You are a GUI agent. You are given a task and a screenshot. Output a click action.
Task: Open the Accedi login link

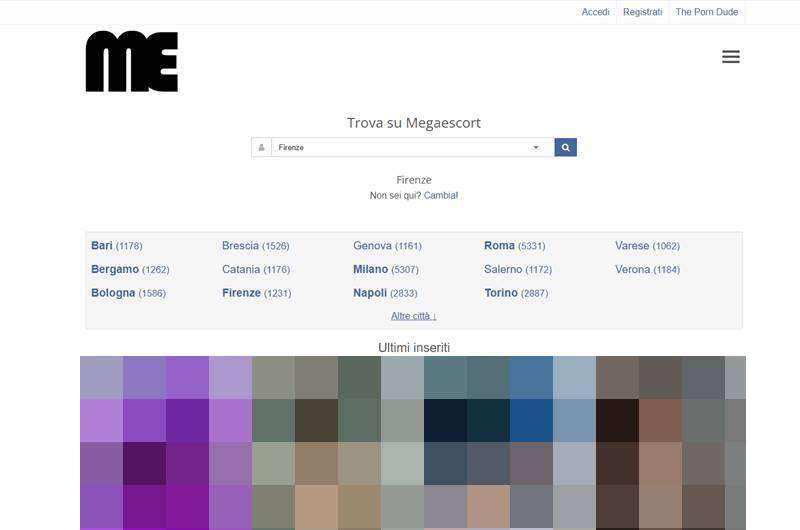pyautogui.click(x=595, y=12)
